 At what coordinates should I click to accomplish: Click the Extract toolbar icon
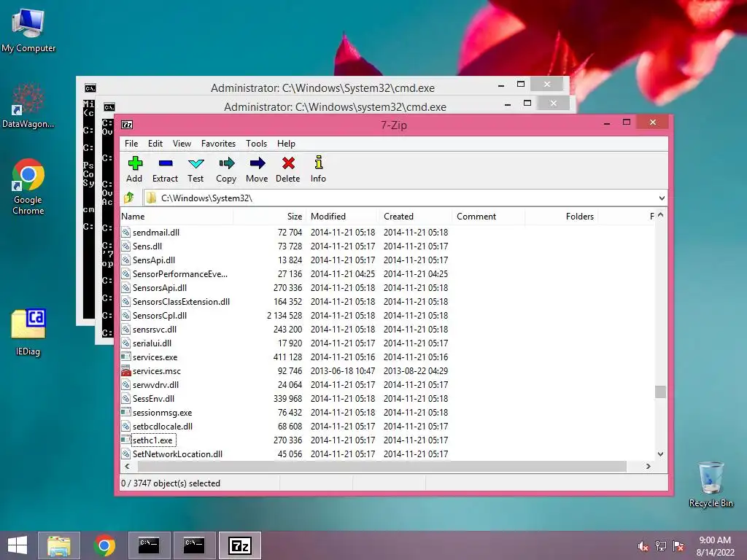pyautogui.click(x=166, y=163)
